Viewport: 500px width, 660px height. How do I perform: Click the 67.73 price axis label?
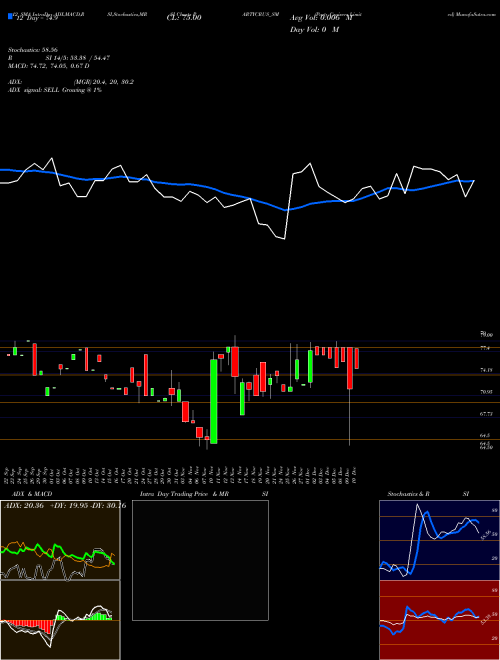(x=486, y=414)
